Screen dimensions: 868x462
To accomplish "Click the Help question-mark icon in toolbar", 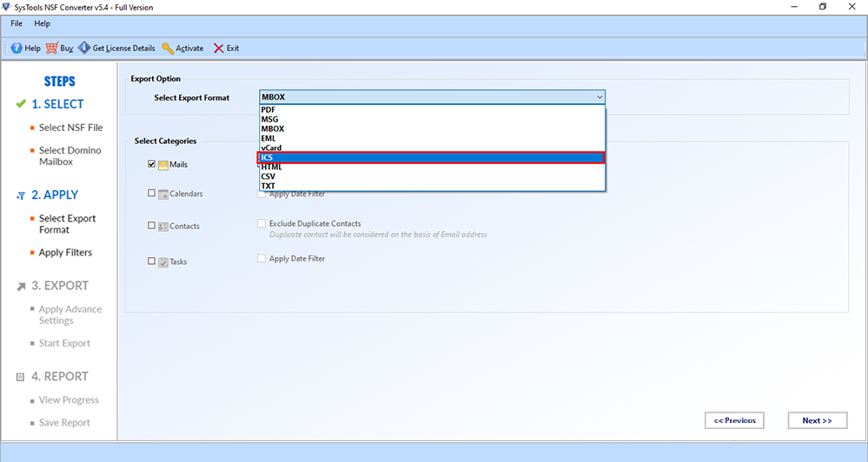I will pos(17,48).
